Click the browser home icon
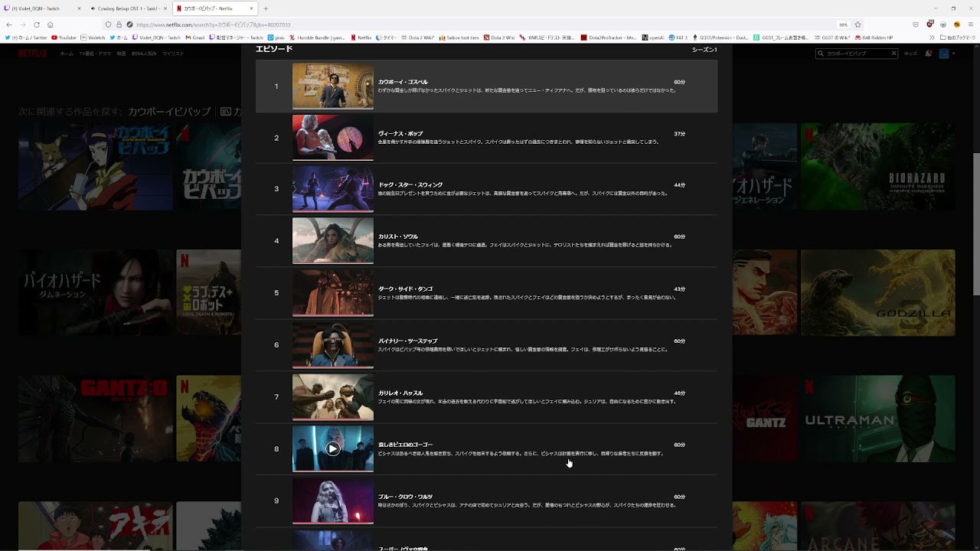Image resolution: width=980 pixels, height=551 pixels. [x=51, y=24]
